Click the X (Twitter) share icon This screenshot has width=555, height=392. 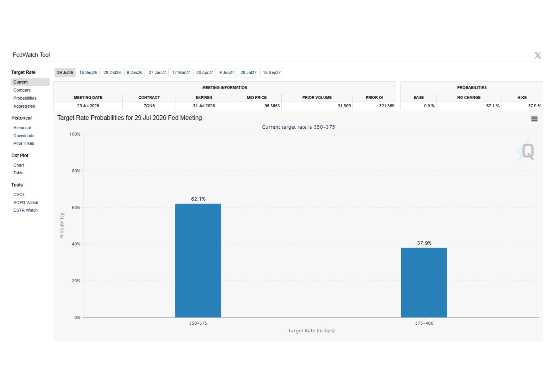(538, 55)
